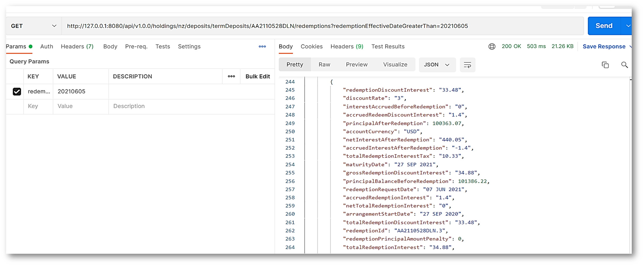Open the Send button dropdown arrow

click(628, 26)
